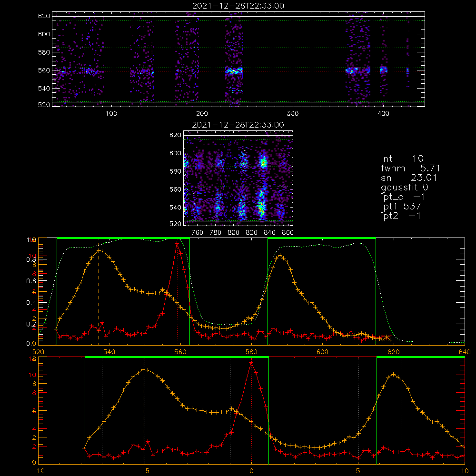Click the 580 label on the 520–640 horizontal axis
Screen dimensions: 476x476
(x=251, y=352)
